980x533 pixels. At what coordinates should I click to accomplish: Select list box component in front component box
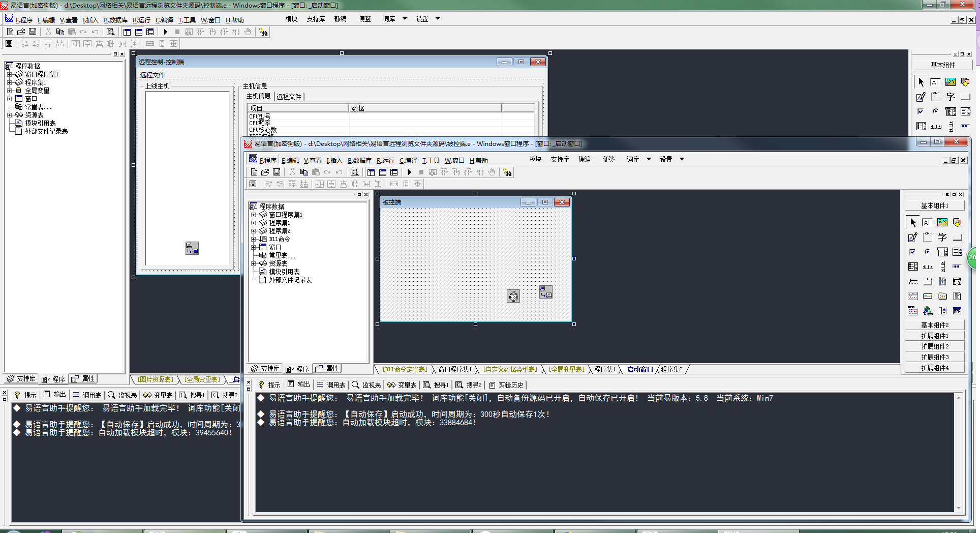tap(957, 252)
